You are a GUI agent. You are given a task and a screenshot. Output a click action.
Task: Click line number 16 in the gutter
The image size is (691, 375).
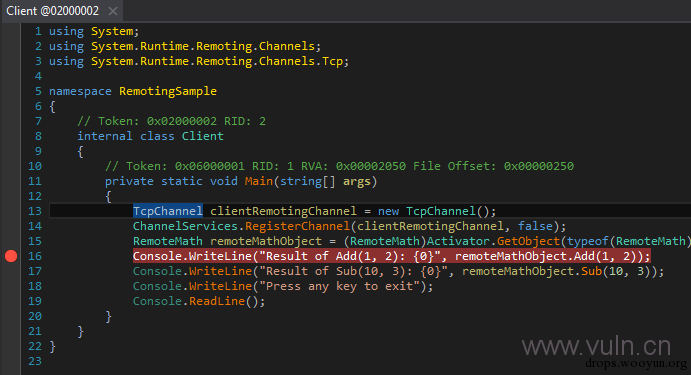[x=35, y=256]
